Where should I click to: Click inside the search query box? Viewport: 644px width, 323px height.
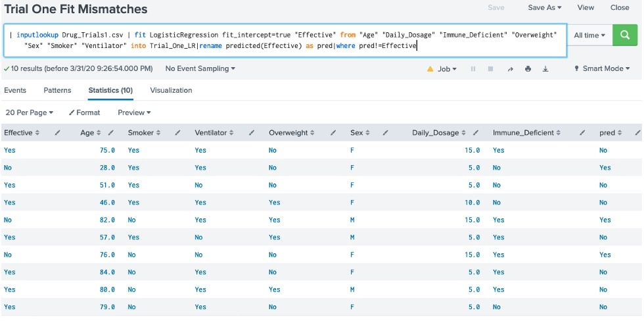pos(285,40)
